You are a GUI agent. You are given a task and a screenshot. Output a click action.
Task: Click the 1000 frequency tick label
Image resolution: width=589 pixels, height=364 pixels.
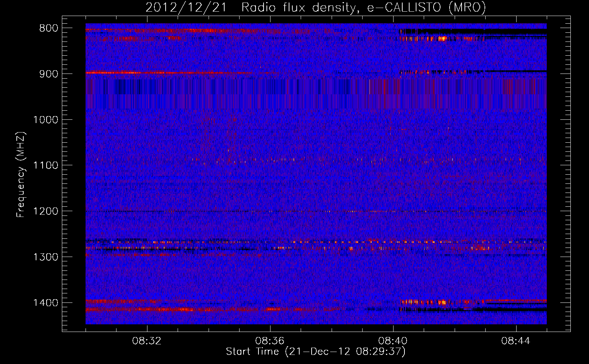(46, 120)
